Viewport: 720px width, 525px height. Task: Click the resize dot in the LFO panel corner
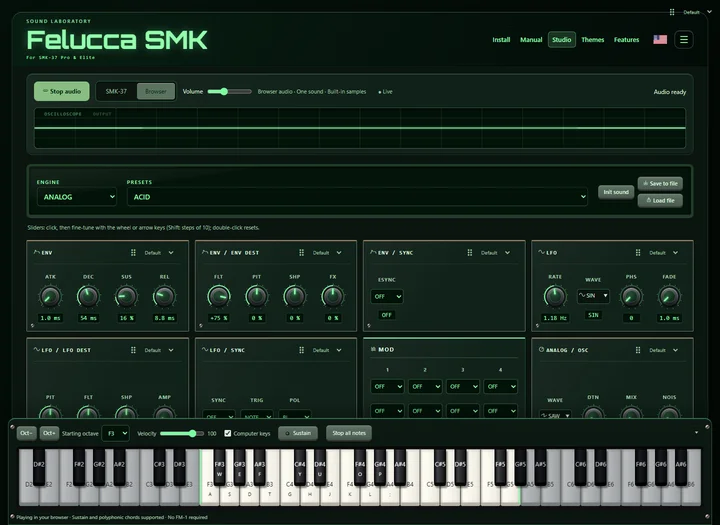point(537,326)
